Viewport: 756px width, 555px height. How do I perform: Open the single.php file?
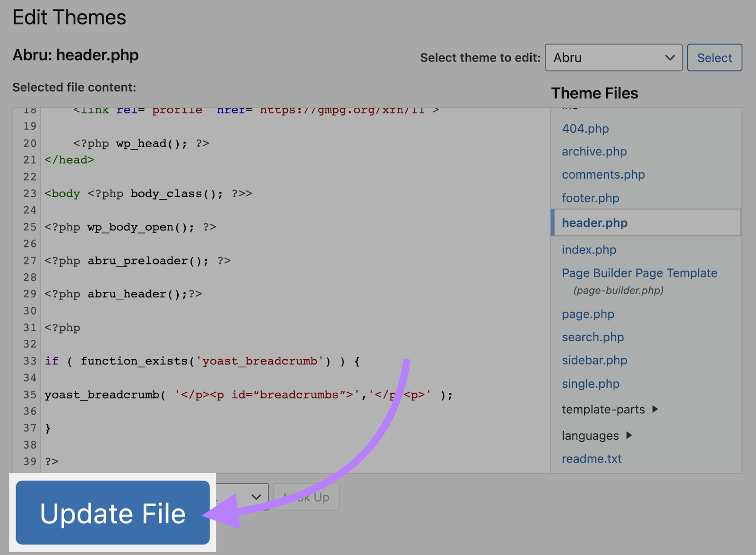[590, 384]
